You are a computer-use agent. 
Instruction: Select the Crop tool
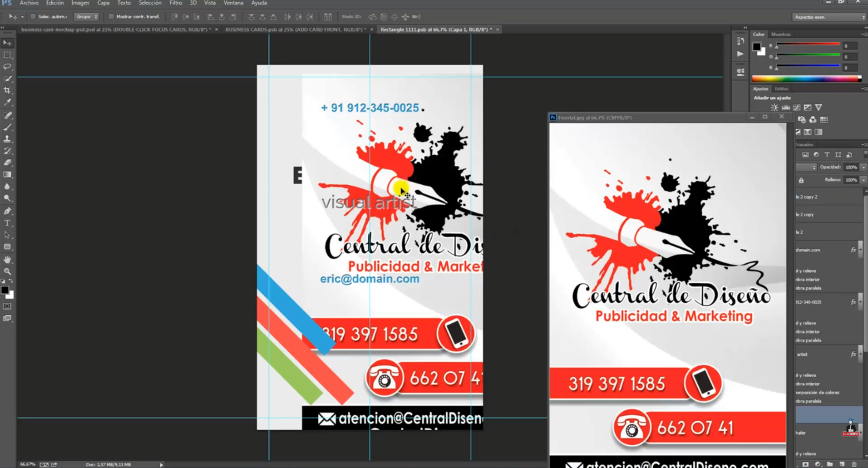(x=7, y=90)
